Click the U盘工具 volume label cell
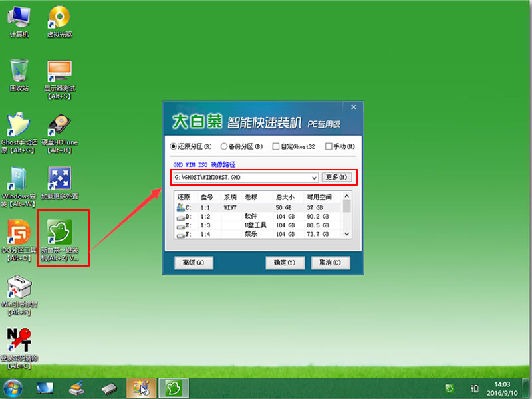Image resolution: width=532 pixels, height=399 pixels. point(255,225)
